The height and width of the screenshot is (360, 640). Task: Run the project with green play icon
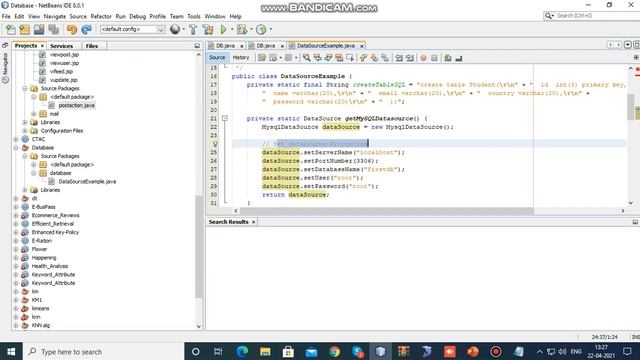[223, 29]
